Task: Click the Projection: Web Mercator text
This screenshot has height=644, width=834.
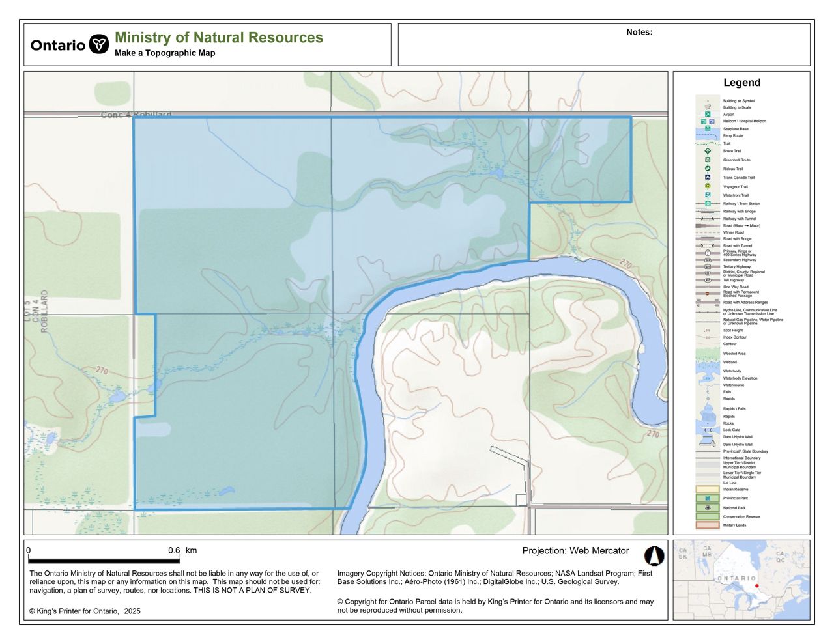Action: point(575,551)
